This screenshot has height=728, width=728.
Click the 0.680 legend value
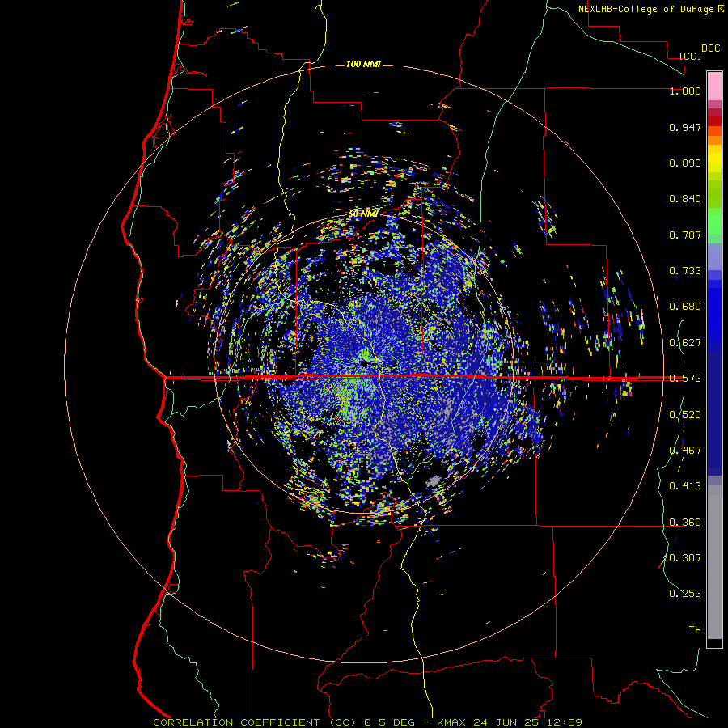[685, 307]
